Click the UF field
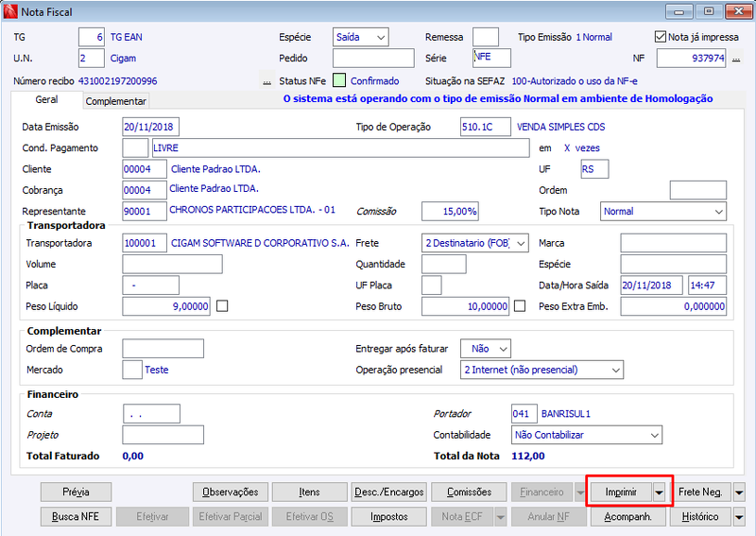 coord(595,169)
